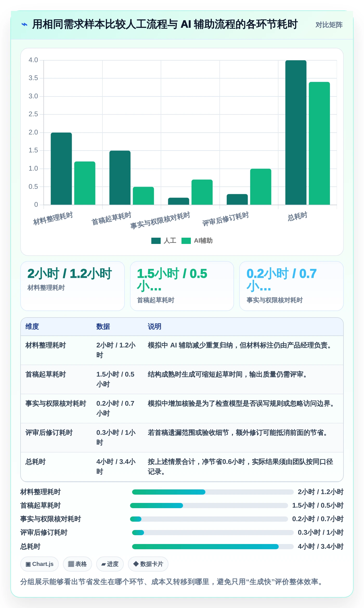Click the 材料整理耗时 progress bar
This screenshot has width=364, height=608.
pos(213,492)
